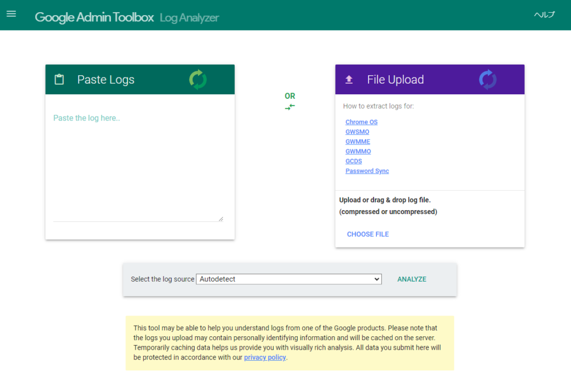Click the textarea resize handle
The width and height of the screenshot is (571, 392).
(221, 217)
